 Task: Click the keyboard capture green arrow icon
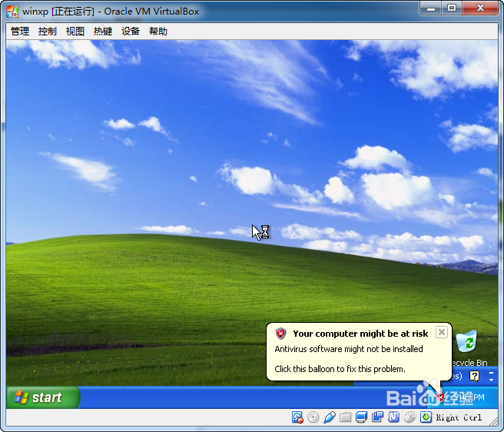coord(426,417)
